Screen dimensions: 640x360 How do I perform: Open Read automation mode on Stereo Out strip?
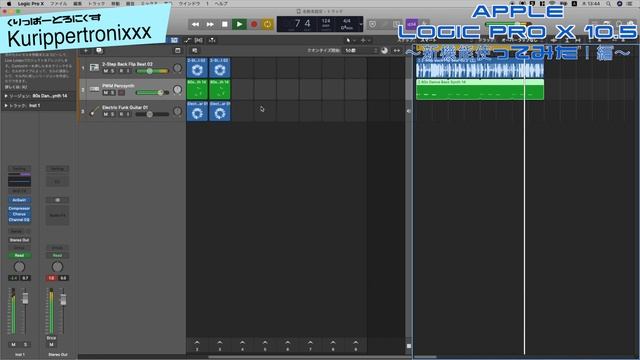pos(57,256)
